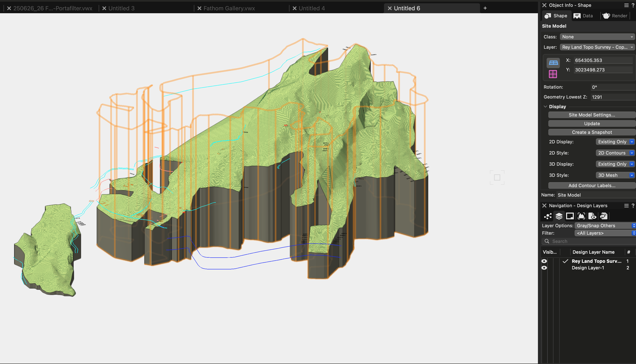Select the Saved Views icon
Image resolution: width=636 pixels, height=364 pixels.
592,216
